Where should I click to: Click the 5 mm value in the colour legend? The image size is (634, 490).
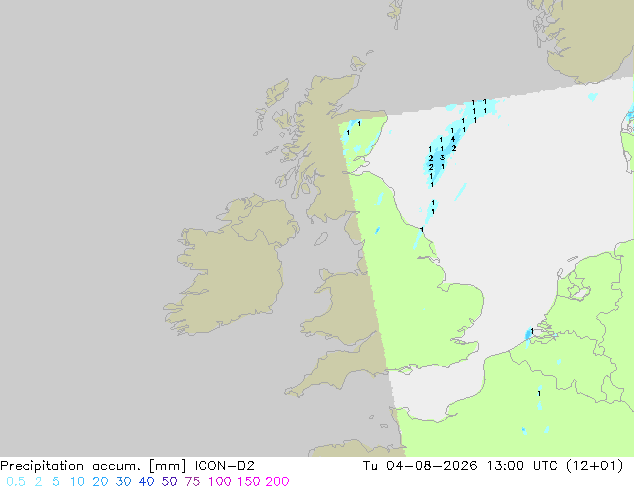56,482
